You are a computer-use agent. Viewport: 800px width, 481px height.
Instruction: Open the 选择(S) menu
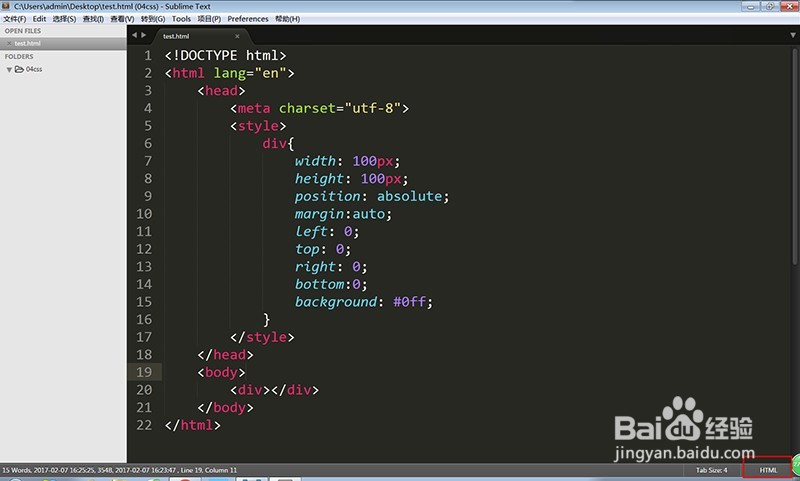pyautogui.click(x=64, y=19)
